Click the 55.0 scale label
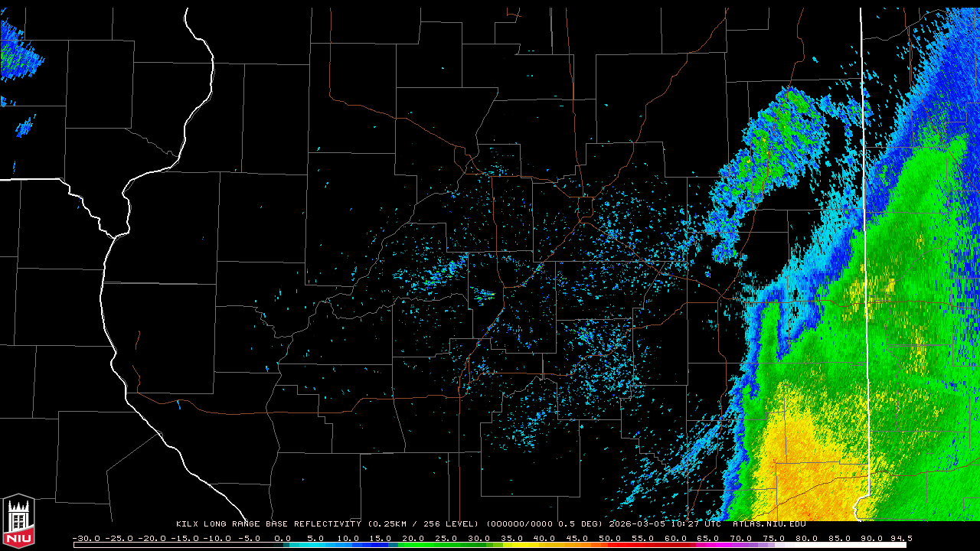 643,539
